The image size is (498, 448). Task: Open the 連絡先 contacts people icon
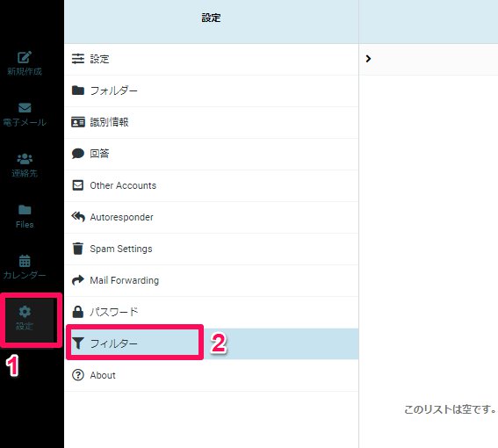25,158
